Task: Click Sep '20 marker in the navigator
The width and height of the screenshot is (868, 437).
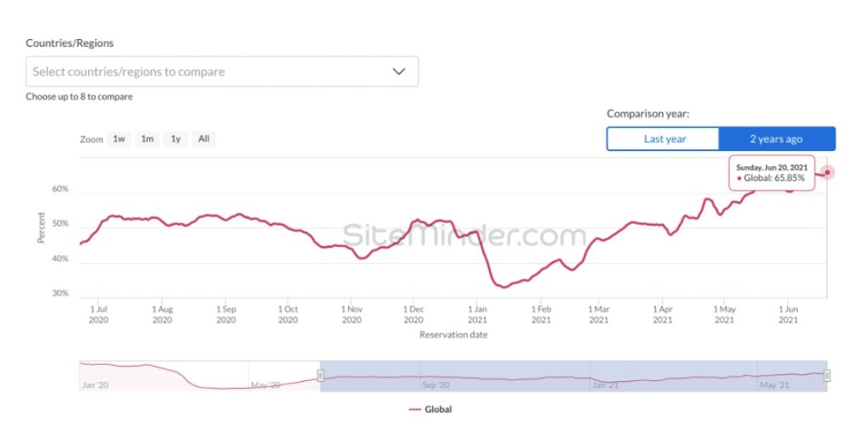Action: point(434,384)
